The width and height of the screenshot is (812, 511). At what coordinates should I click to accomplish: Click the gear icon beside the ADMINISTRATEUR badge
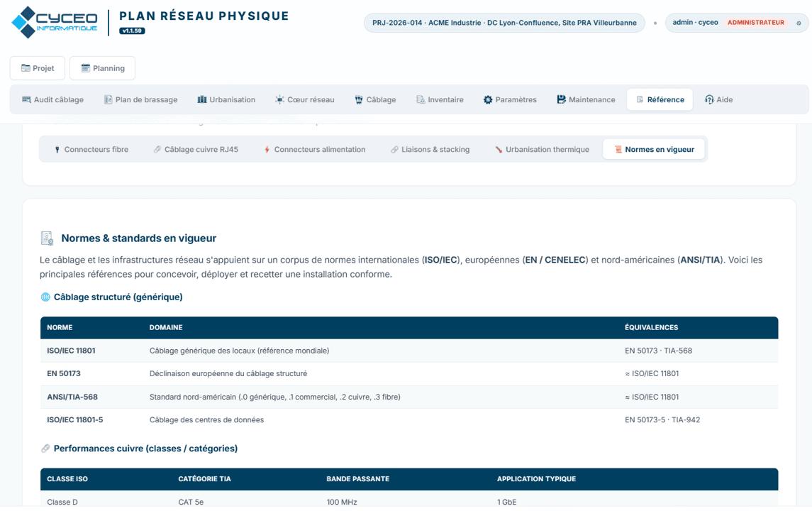[x=799, y=23]
